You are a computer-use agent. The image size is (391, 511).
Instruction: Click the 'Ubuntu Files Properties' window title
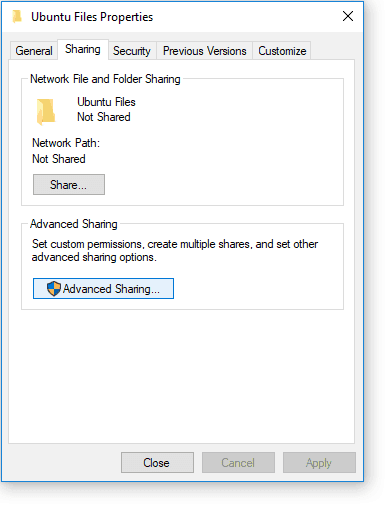pyautogui.click(x=92, y=17)
